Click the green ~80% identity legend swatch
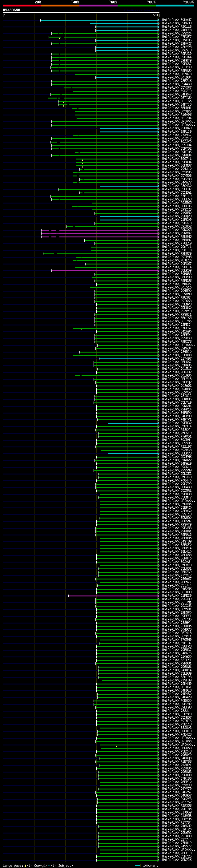Image resolution: width=197 pixels, height=868 pixels. coord(136,6)
